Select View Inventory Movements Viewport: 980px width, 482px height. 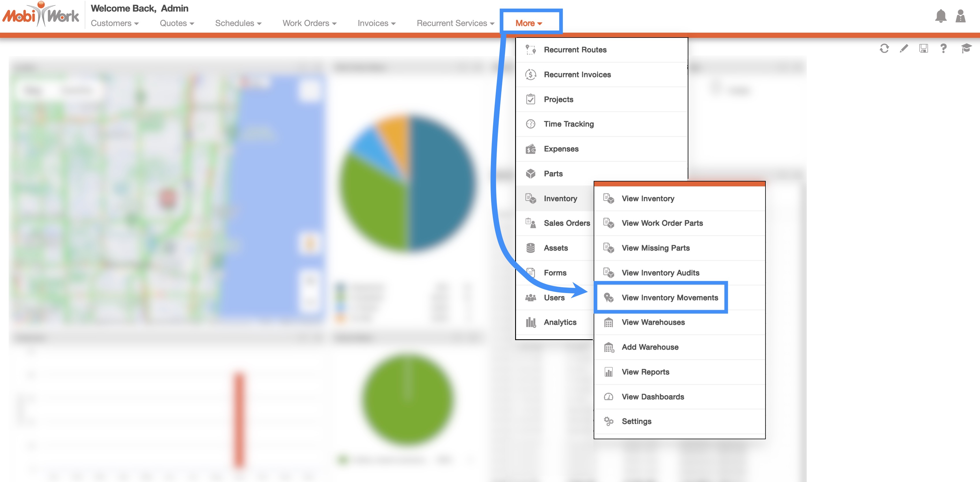click(670, 298)
